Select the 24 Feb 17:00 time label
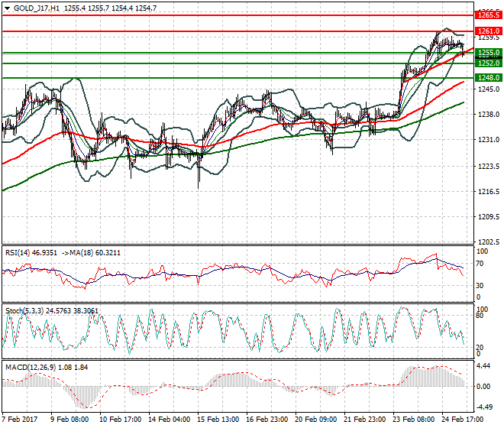Viewport: 504px width, 428px height. (462, 420)
